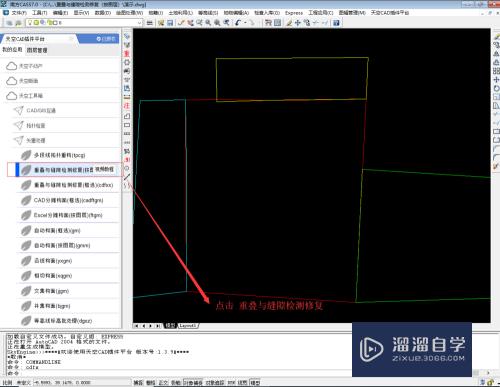Click the circle icon in the vertical toolbar

coord(127,168)
